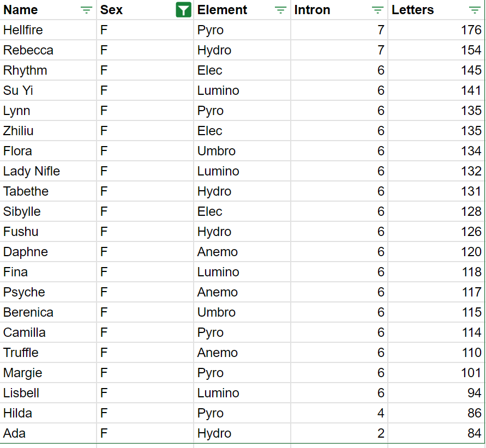Image resolution: width=486 pixels, height=448 pixels.
Task: Select Letters value 94 in Lisbell's row
Action: (436, 393)
